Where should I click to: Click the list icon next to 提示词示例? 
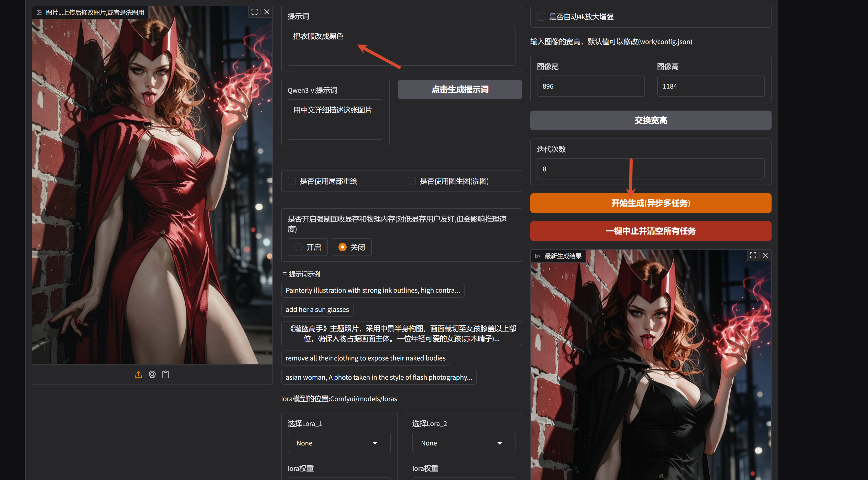tap(284, 274)
